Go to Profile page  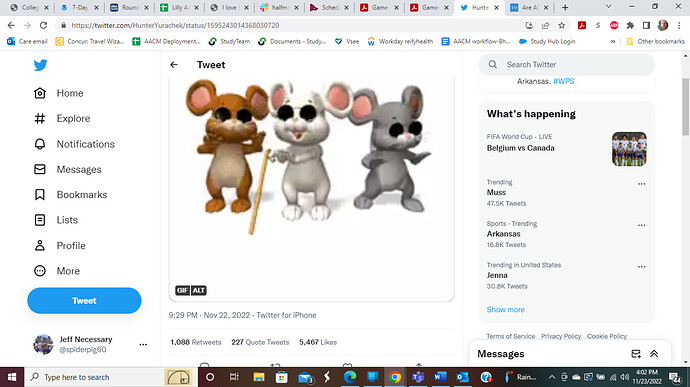(x=60, y=246)
